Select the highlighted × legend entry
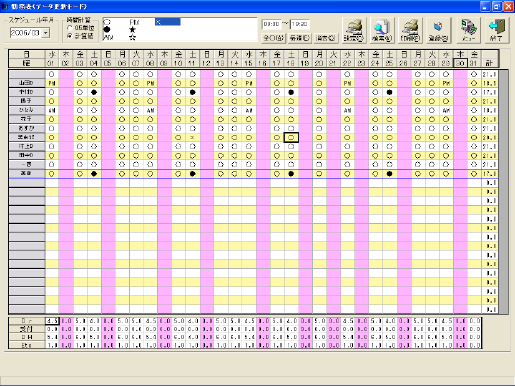Image resolution: width=515 pixels, height=386 pixels. (x=168, y=22)
